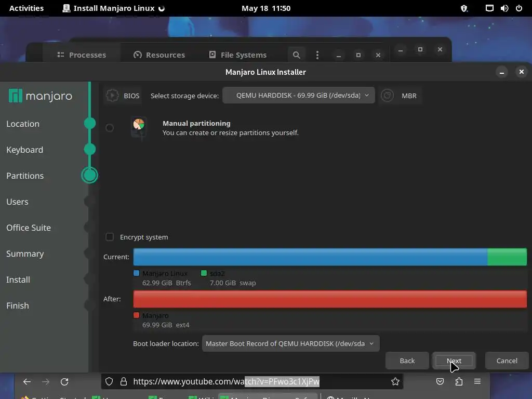This screenshot has height=399, width=532.
Task: Select the Users step in sidebar
Action: (17, 202)
